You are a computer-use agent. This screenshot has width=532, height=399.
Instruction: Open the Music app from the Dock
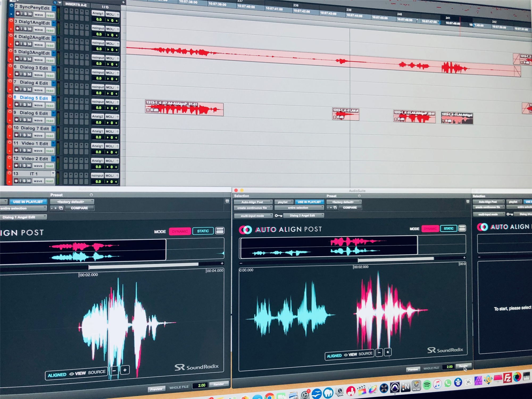(437, 384)
